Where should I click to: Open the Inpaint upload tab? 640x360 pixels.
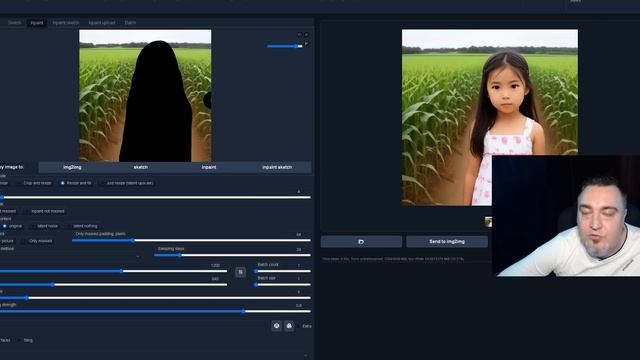[102, 23]
